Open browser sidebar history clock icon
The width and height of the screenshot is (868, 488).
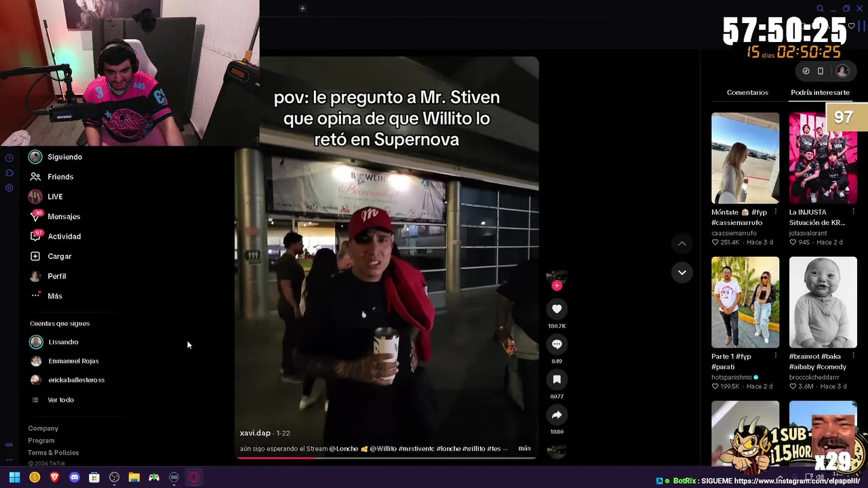9,158
